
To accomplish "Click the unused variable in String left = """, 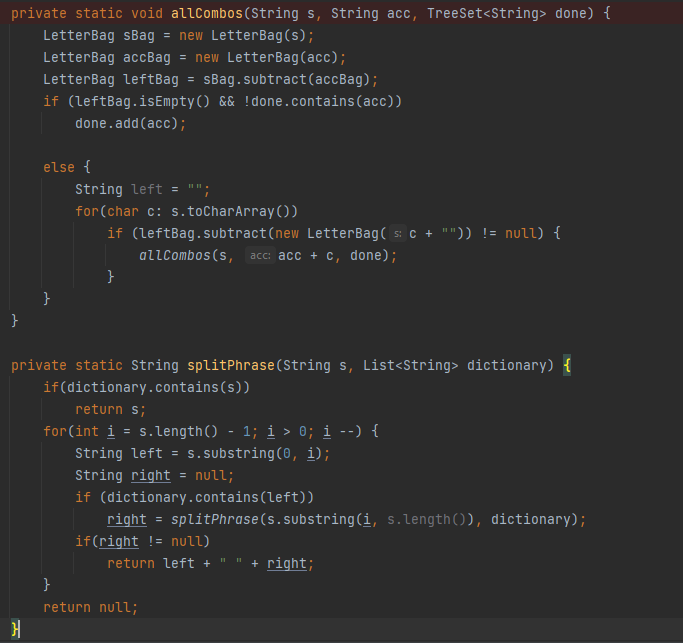I will pyautogui.click(x=146, y=189).
